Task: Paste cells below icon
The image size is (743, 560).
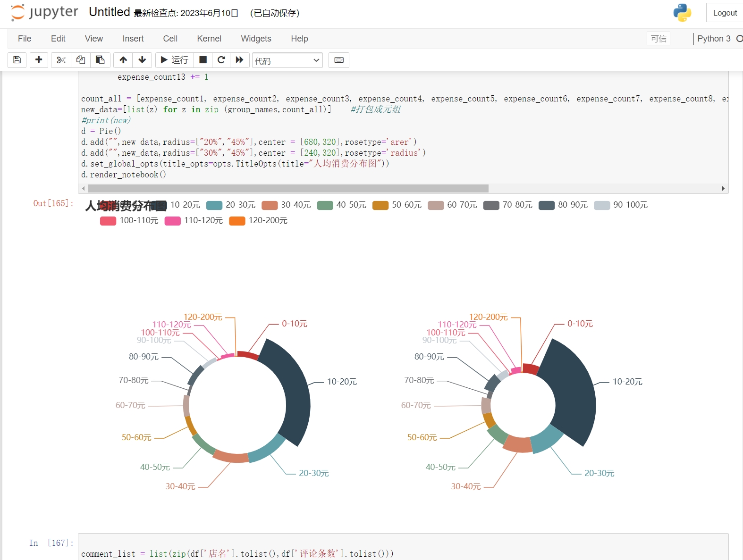Action: (x=100, y=60)
